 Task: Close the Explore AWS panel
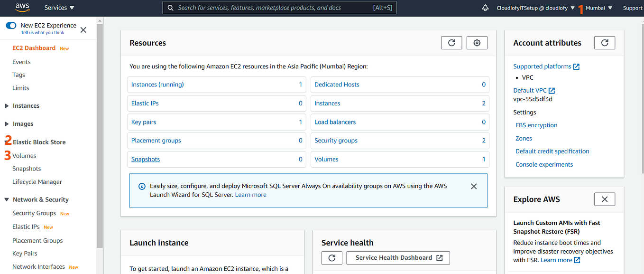tap(604, 199)
